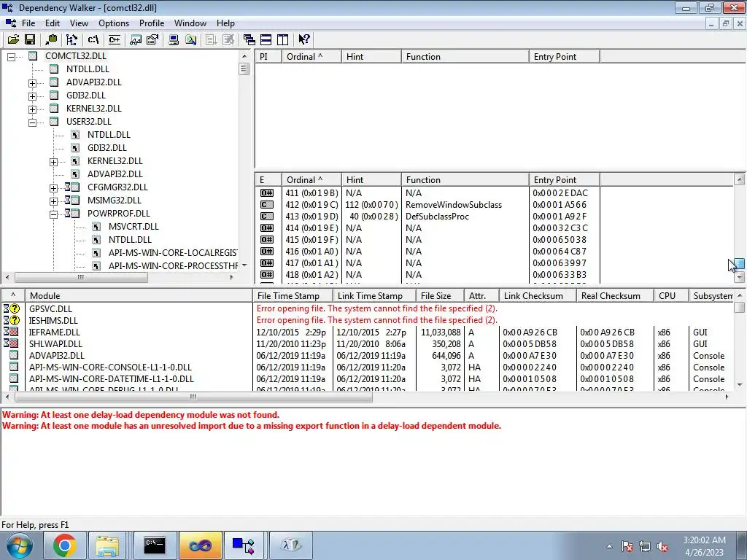Click exports list scroll down arrow
Viewport: 747px width, 560px height.
click(x=740, y=277)
